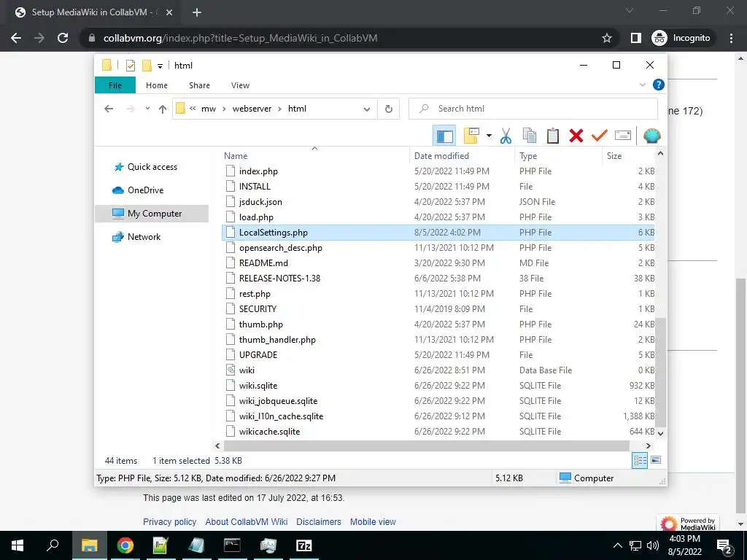Select the thumb_handler.php file

pos(277,340)
